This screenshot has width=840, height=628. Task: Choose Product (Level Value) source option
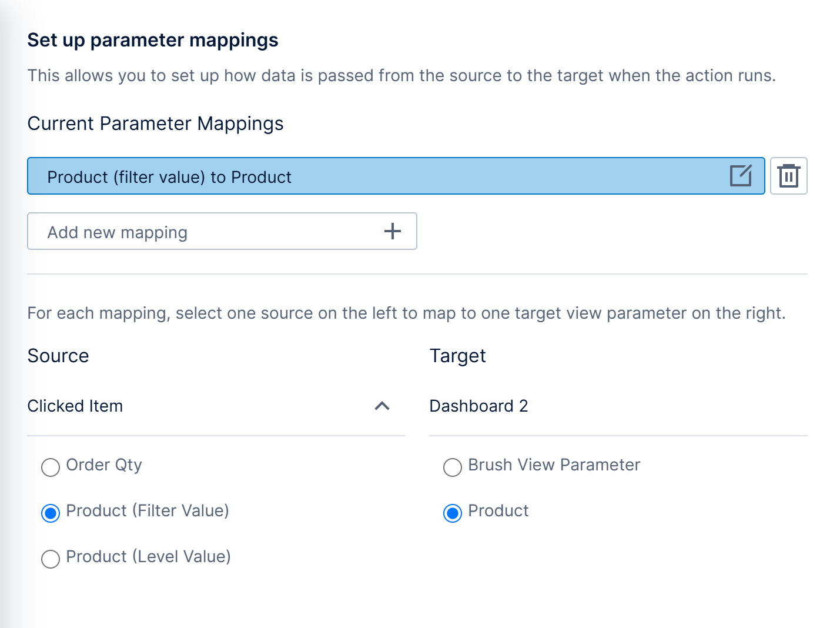coord(51,559)
